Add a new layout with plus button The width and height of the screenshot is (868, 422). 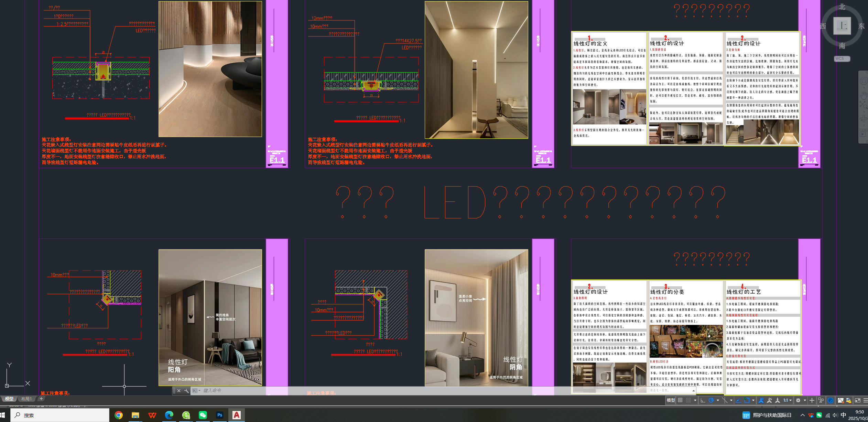click(x=41, y=399)
